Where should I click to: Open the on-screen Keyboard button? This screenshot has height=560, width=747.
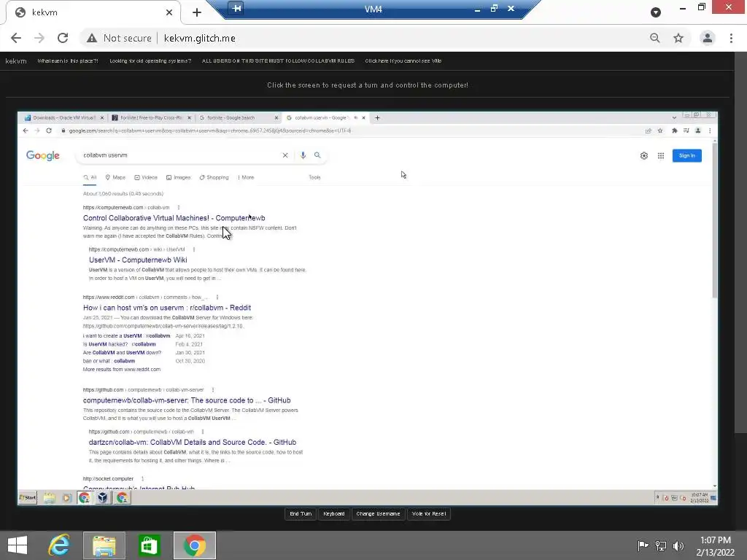click(x=333, y=514)
